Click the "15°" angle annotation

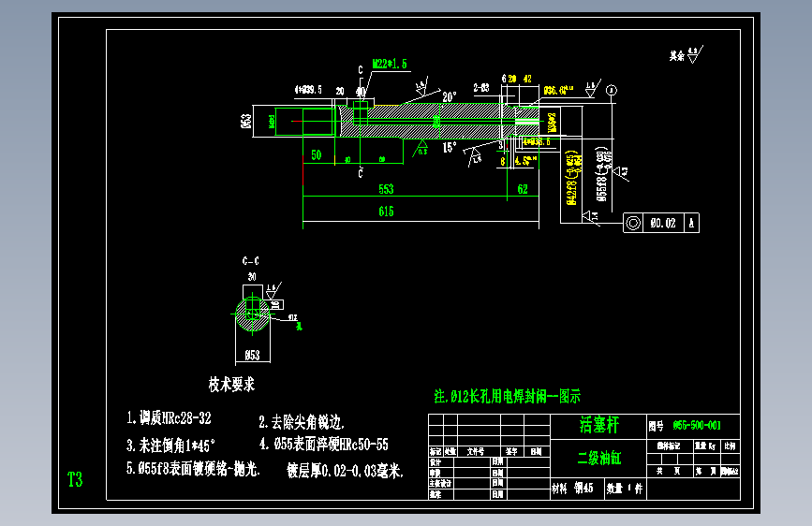pyautogui.click(x=450, y=148)
